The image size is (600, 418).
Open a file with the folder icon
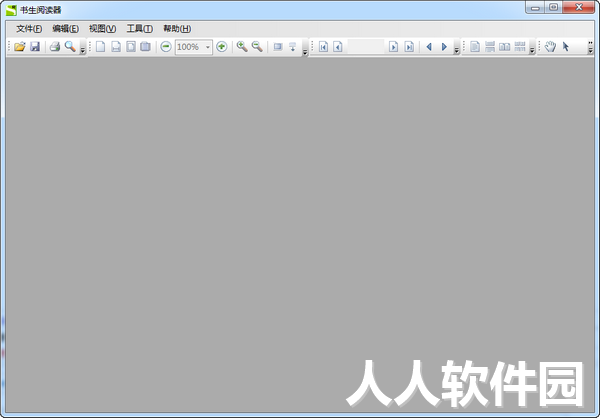click(x=20, y=47)
